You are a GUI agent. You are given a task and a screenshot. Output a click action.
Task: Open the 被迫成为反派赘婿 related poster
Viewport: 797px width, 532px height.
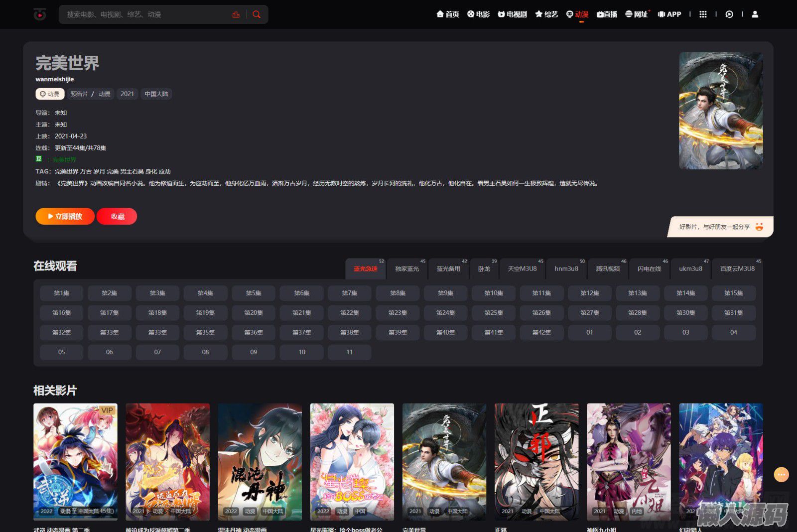(x=167, y=462)
